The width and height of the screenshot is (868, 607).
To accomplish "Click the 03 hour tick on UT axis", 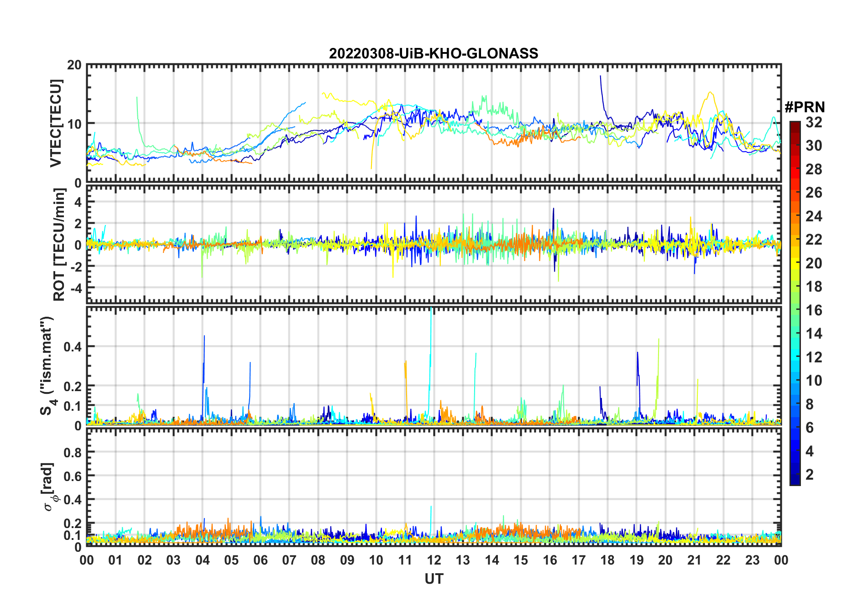I will 173,560.
